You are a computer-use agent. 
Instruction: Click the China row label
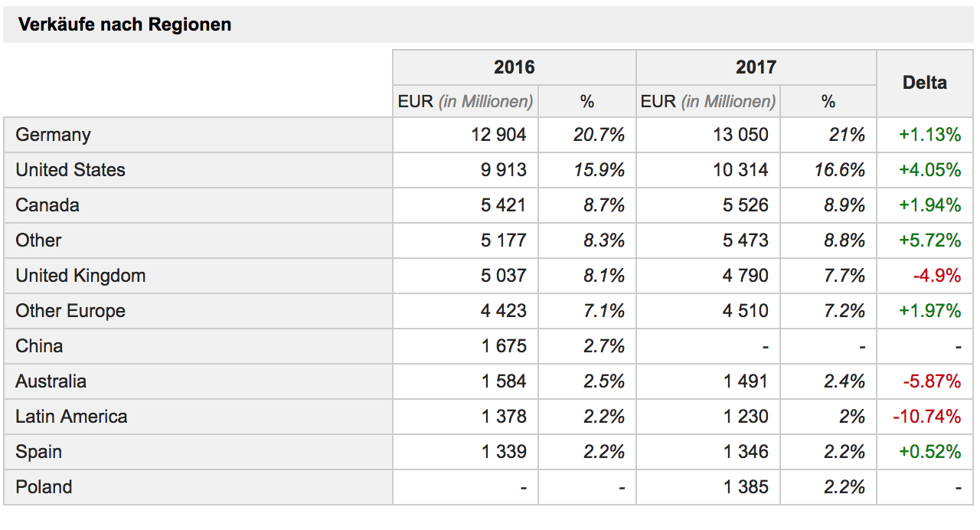[39, 346]
